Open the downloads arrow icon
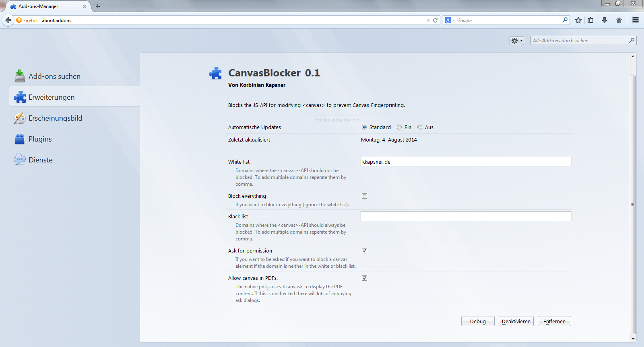 tap(605, 20)
